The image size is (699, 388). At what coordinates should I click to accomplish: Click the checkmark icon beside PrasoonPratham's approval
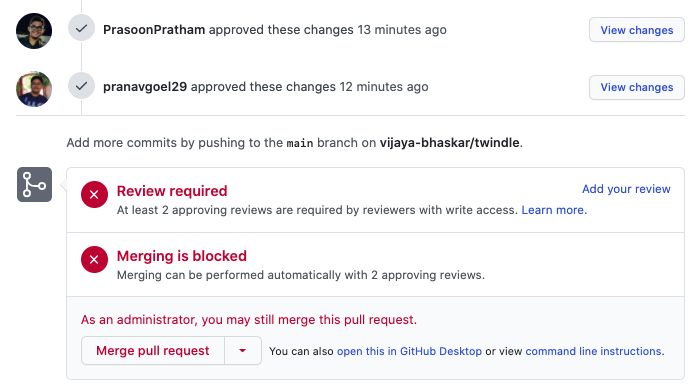81,28
